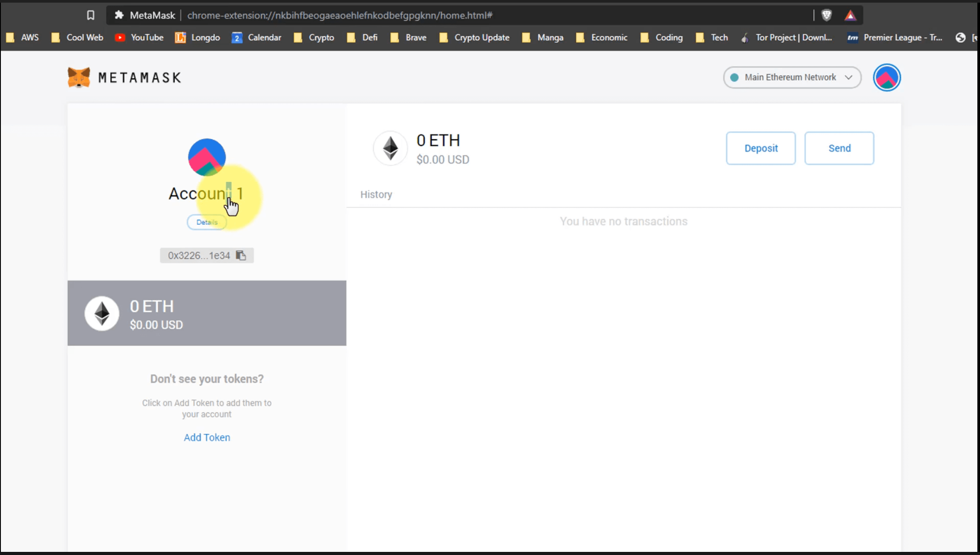
Task: Click the Deposit button
Action: tap(760, 148)
